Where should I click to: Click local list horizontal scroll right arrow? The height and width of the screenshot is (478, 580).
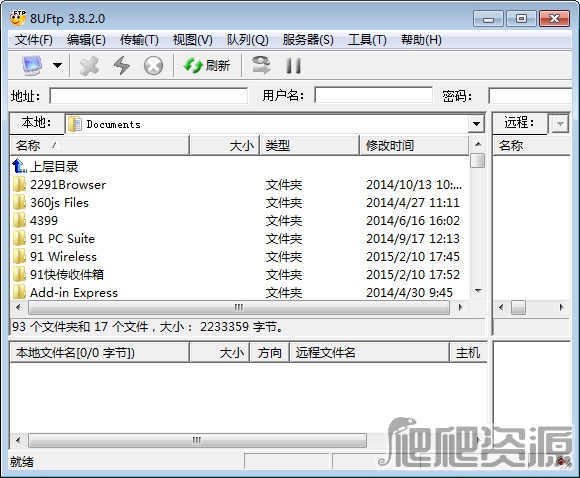pyautogui.click(x=461, y=307)
